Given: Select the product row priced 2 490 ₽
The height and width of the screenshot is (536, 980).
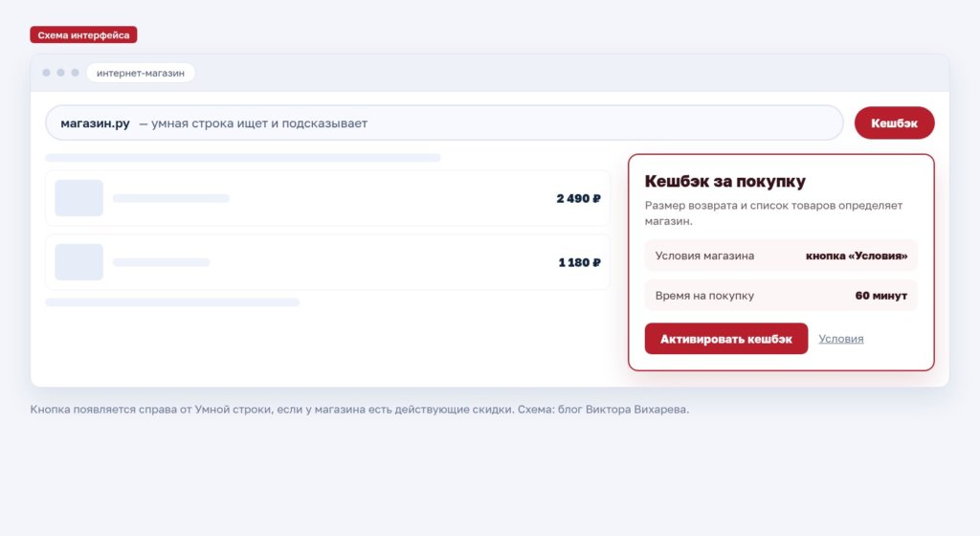Looking at the screenshot, I should pyautogui.click(x=327, y=198).
